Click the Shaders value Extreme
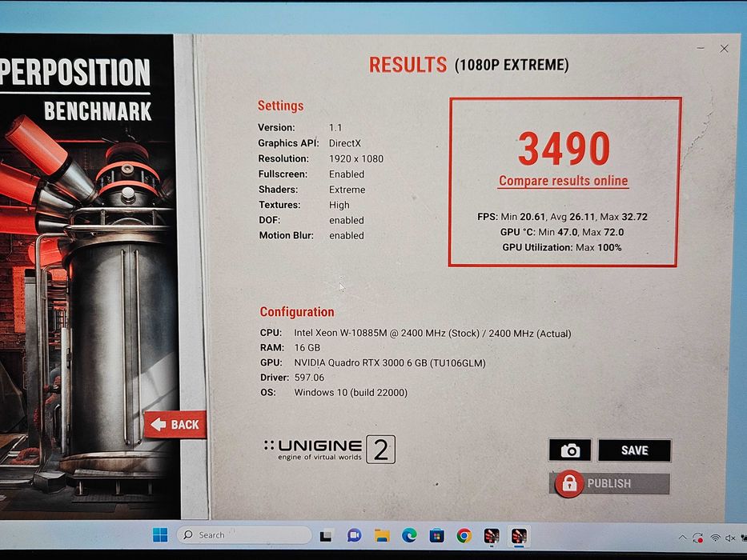The width and height of the screenshot is (747, 560). click(x=347, y=190)
